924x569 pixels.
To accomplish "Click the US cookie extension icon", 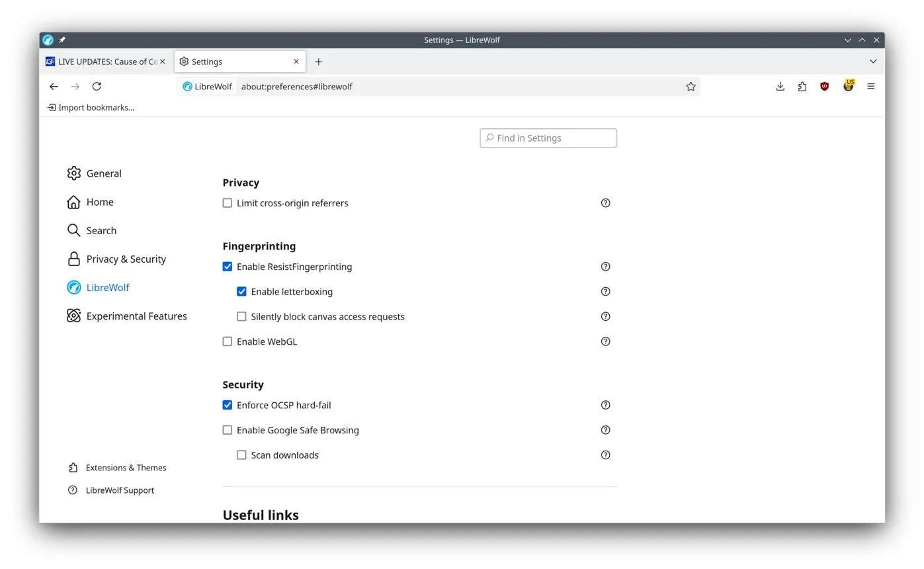I will 849,86.
